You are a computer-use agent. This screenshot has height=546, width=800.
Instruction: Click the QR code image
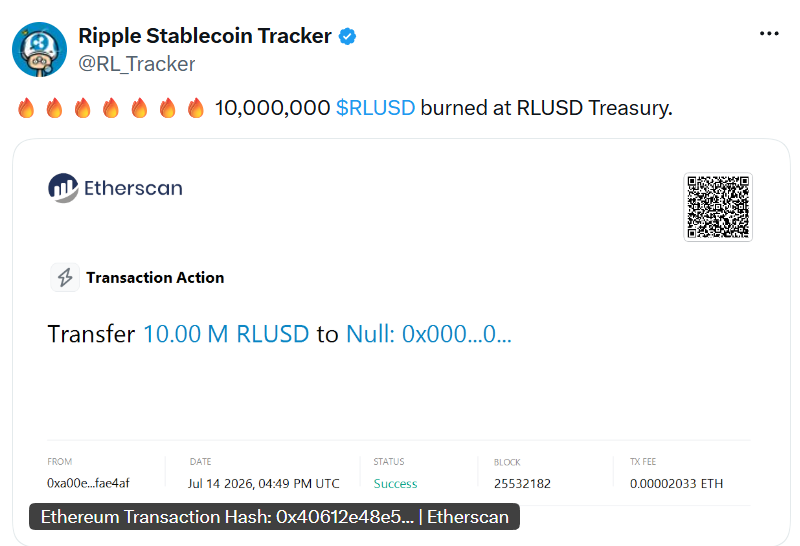[718, 207]
